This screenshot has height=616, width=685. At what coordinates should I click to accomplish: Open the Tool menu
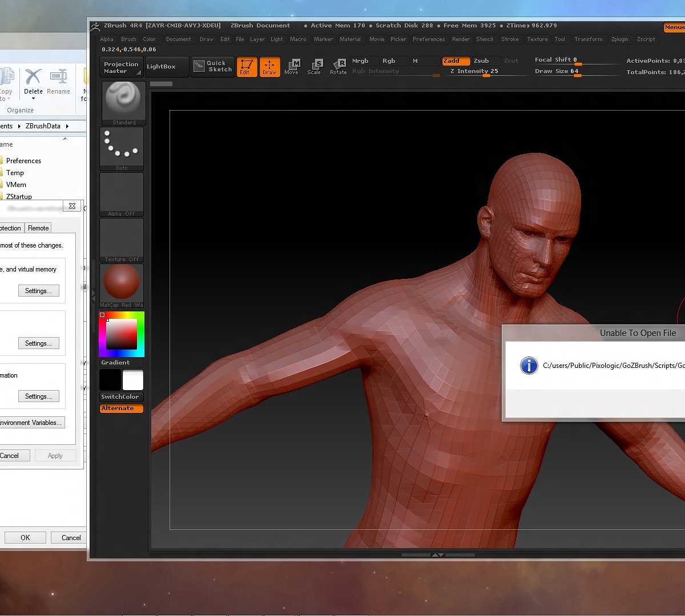coord(560,39)
